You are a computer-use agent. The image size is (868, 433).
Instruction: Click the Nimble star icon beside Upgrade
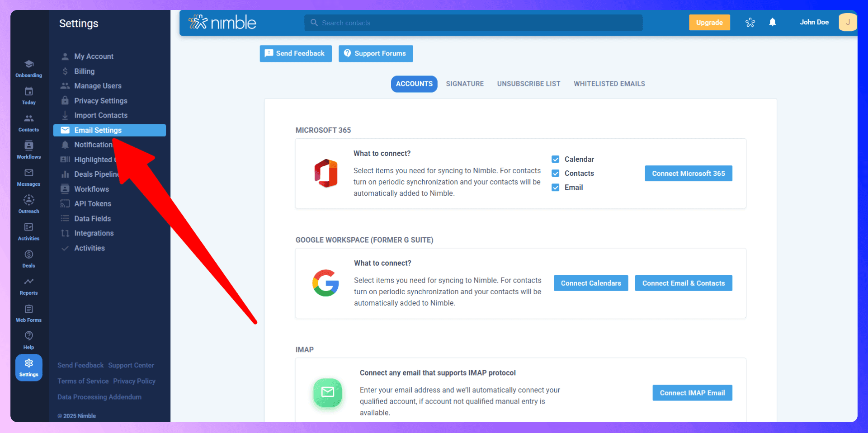click(750, 22)
